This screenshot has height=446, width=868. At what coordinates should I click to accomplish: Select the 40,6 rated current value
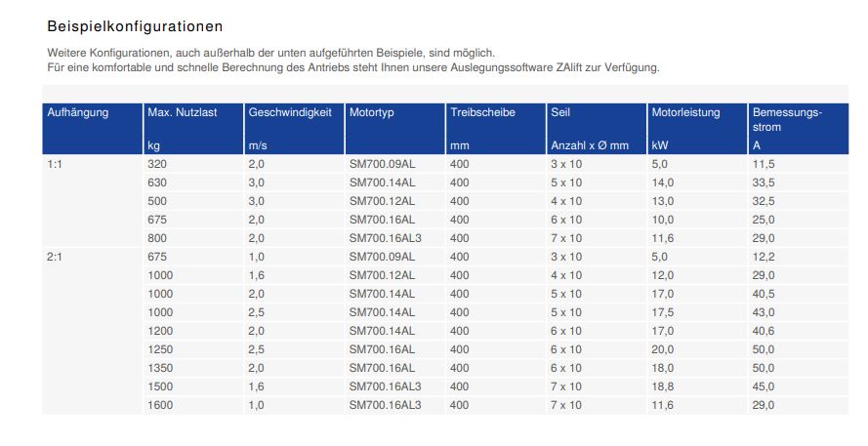tap(764, 331)
